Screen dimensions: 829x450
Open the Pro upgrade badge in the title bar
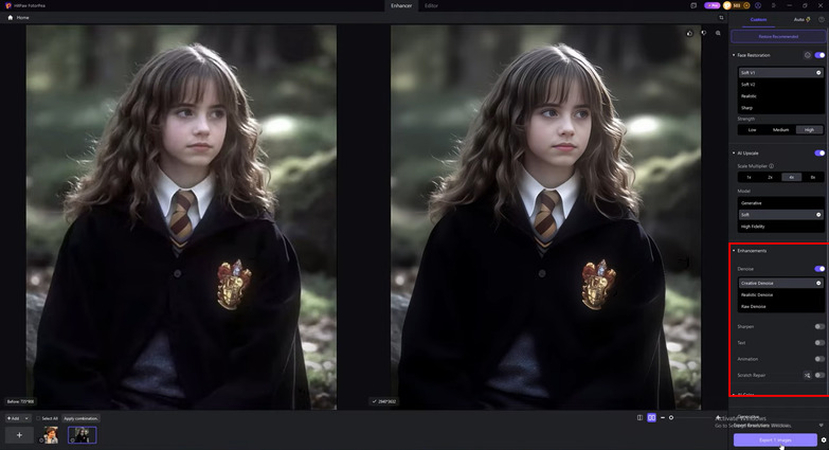712,5
